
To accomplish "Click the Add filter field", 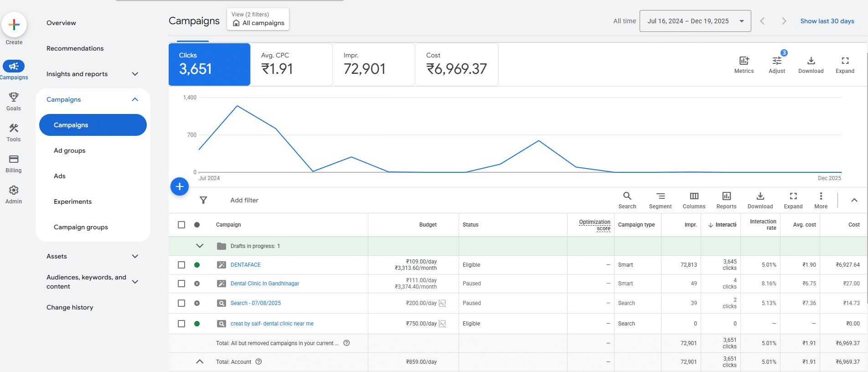I will point(244,200).
